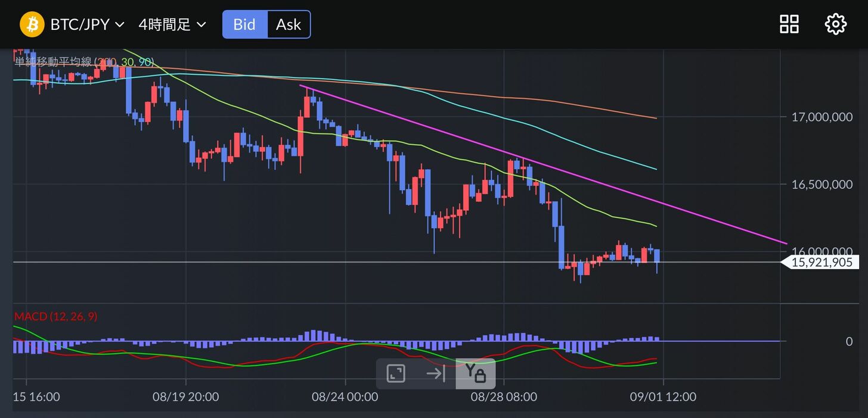Switch price display to Ask
This screenshot has width=868, height=418.
[289, 24]
